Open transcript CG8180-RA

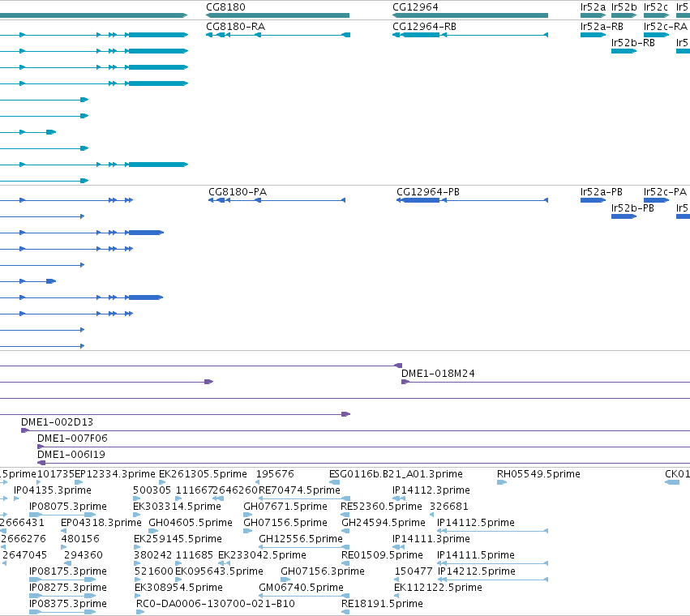coord(277,35)
